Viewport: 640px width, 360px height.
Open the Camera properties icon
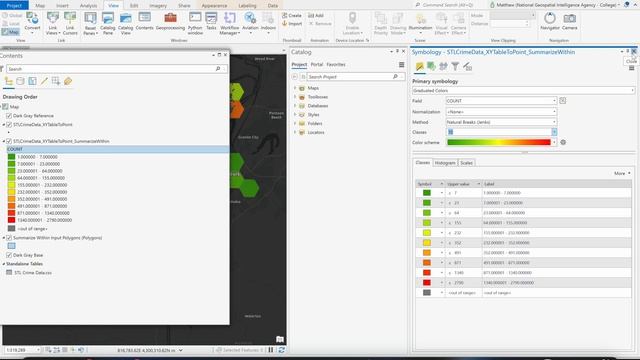pos(569,21)
